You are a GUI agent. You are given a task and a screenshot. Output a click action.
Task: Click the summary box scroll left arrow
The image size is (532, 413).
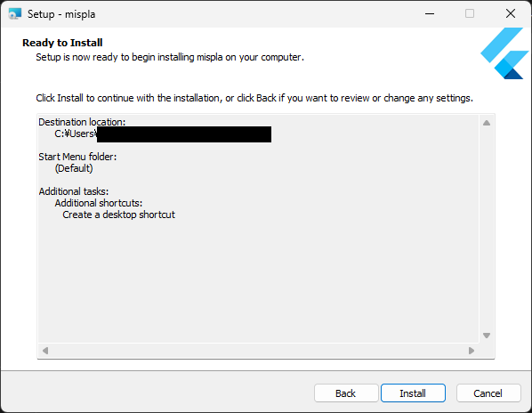pyautogui.click(x=45, y=350)
